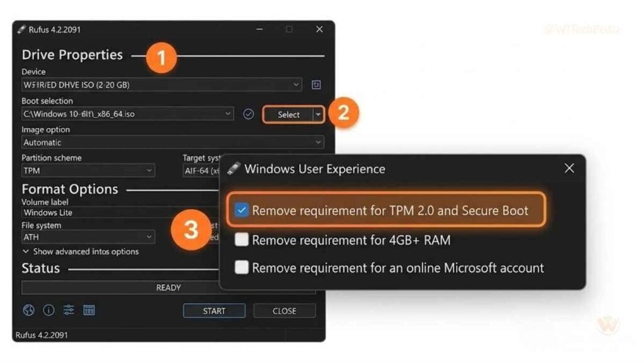
Task: Click the Drive Properties heading
Action: [x=72, y=55]
